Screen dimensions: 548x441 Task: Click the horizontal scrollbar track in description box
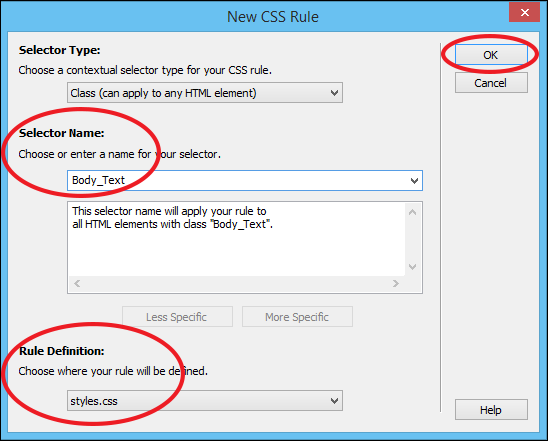(236, 283)
